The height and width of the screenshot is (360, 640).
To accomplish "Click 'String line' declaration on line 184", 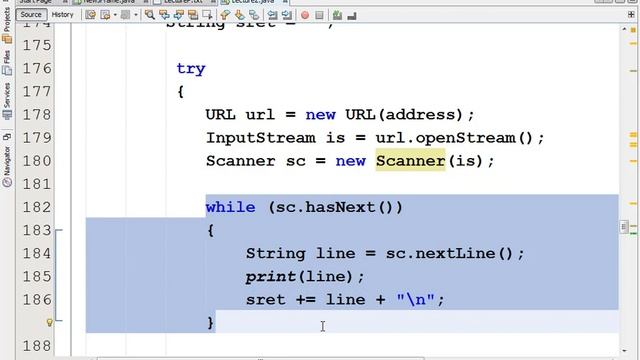I will (300, 254).
